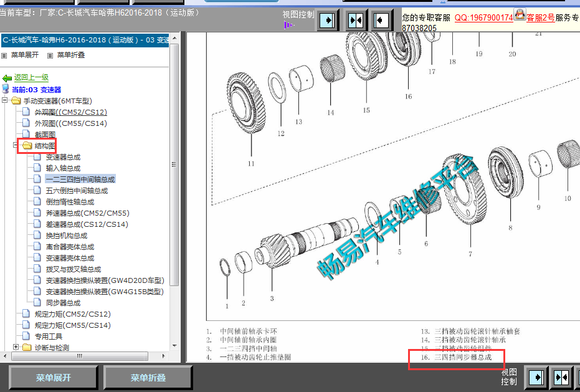Open 外观图((CM52/CS12) page
This screenshot has width=580, height=392.
(70, 112)
